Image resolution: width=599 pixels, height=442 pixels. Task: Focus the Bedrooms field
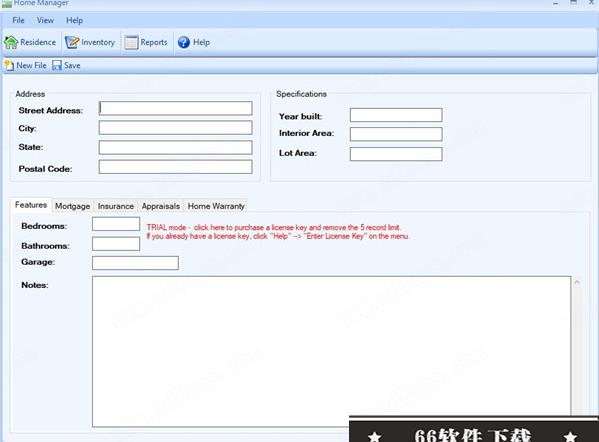[116, 224]
